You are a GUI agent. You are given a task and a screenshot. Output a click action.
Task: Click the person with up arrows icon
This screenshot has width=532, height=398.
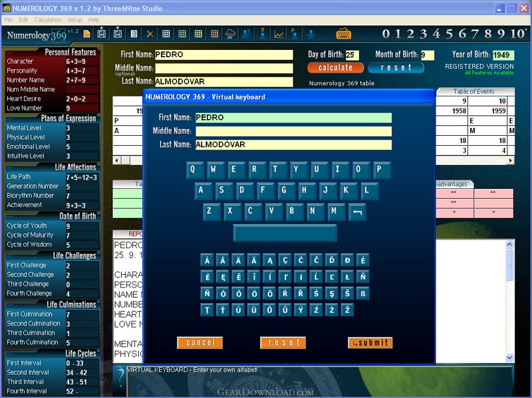pos(263,34)
